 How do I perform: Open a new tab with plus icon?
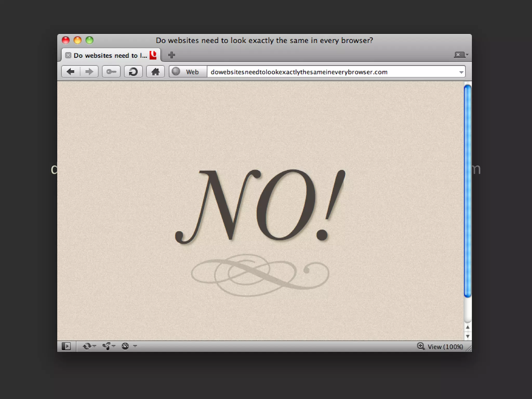[x=171, y=55]
